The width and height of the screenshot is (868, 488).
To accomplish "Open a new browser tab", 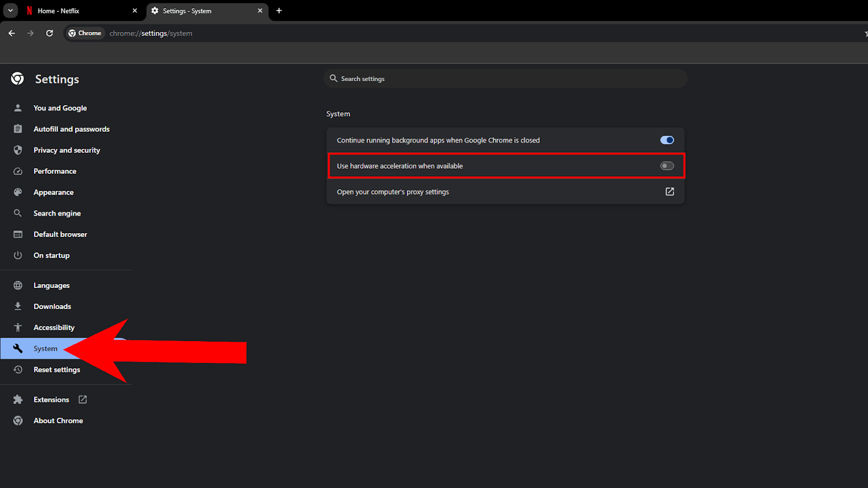I will (279, 10).
